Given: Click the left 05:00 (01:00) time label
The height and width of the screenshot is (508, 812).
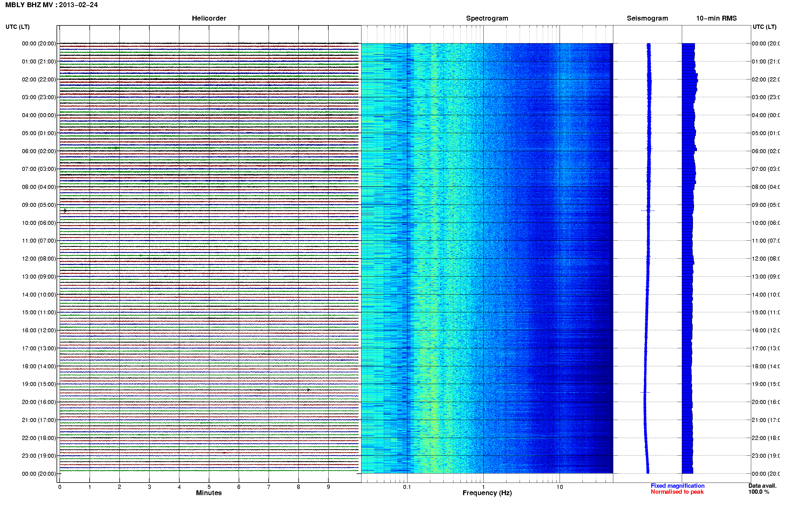Looking at the screenshot, I should [x=39, y=133].
